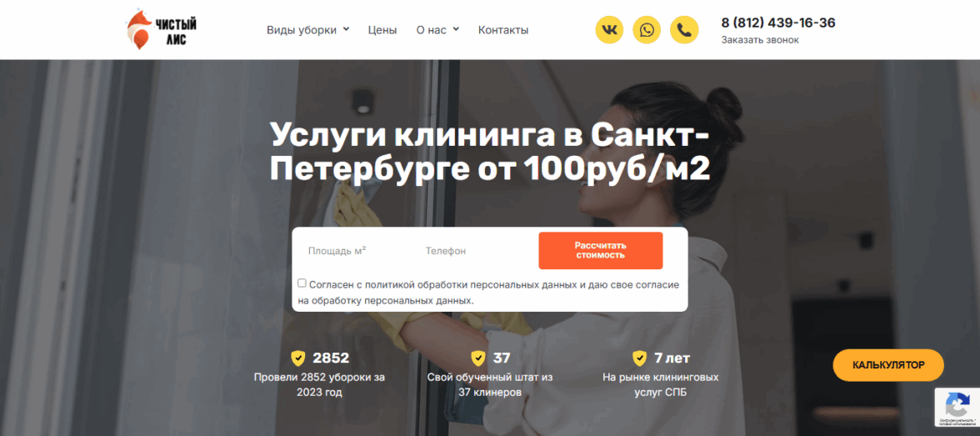Select the shield icon beside 37
980x436 pixels.
(478, 358)
